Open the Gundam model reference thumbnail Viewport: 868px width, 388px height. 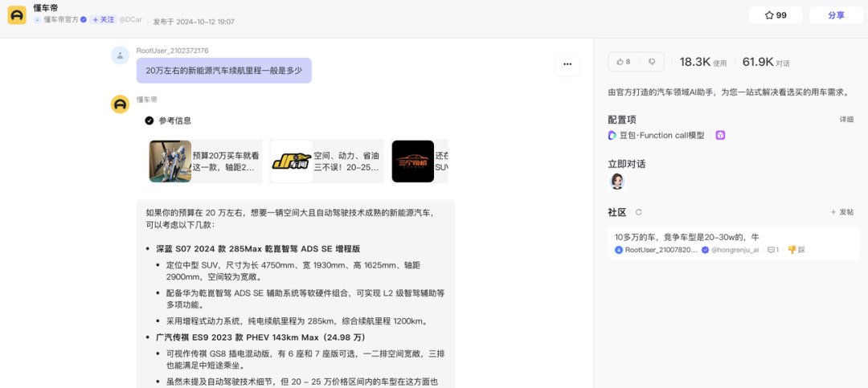click(x=170, y=161)
